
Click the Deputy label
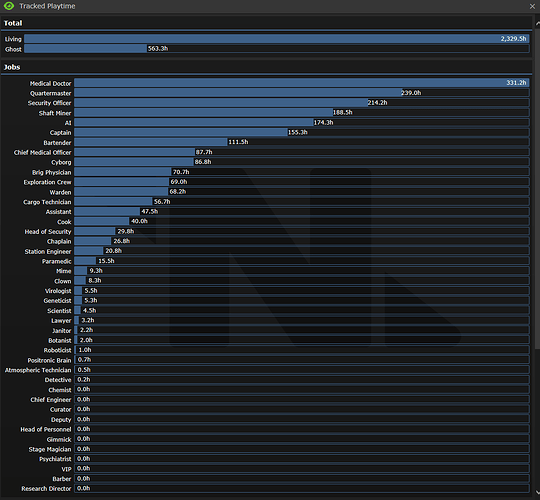pos(61,419)
